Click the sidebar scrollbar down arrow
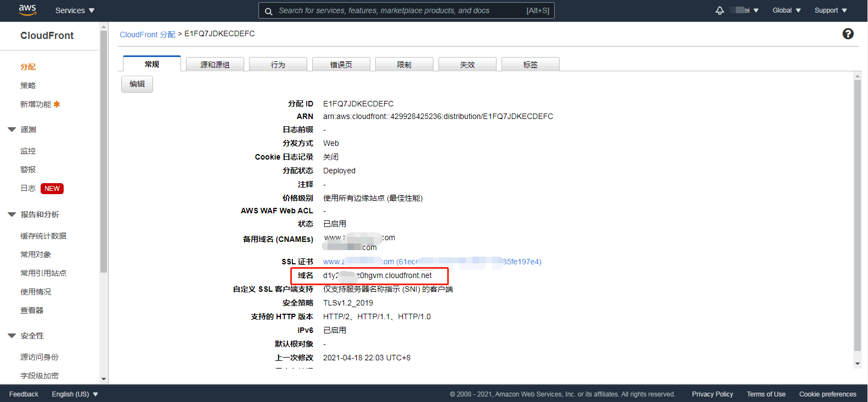Viewport: 868px width, 402px height. 104,379
